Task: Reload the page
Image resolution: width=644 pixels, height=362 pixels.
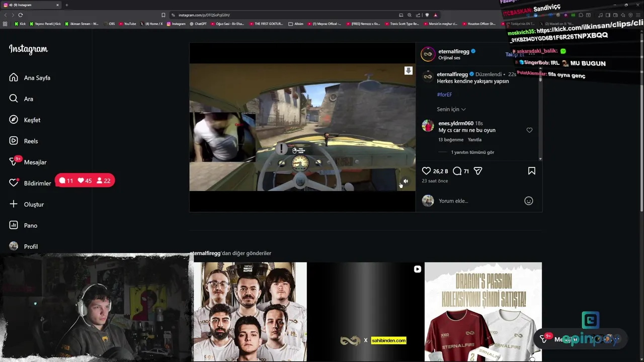Action: 20,15
